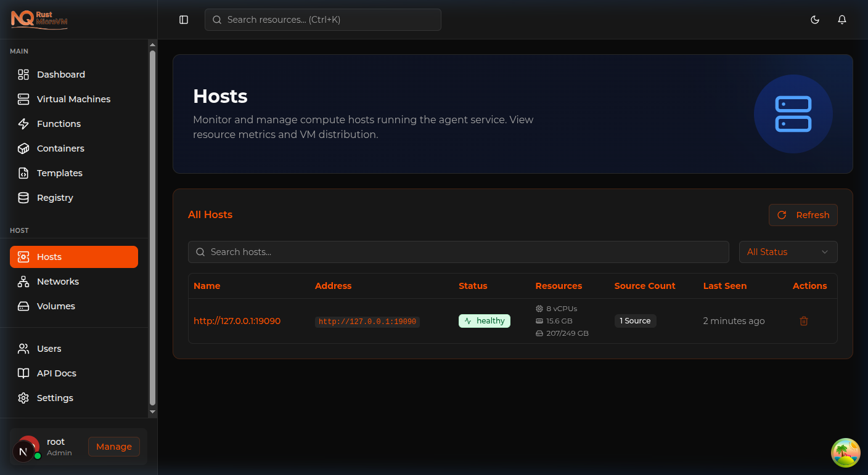Open the Functions section
Screen dimensions: 868x475
pyautogui.click(x=59, y=124)
